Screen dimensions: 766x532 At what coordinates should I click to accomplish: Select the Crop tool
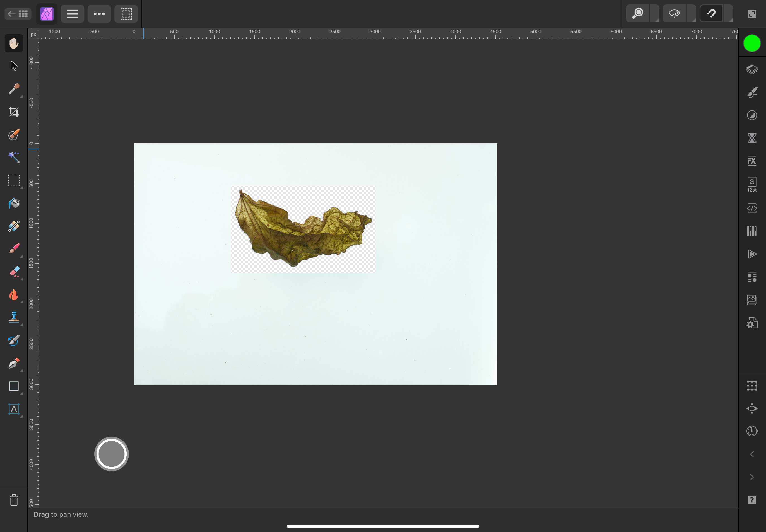coord(14,112)
